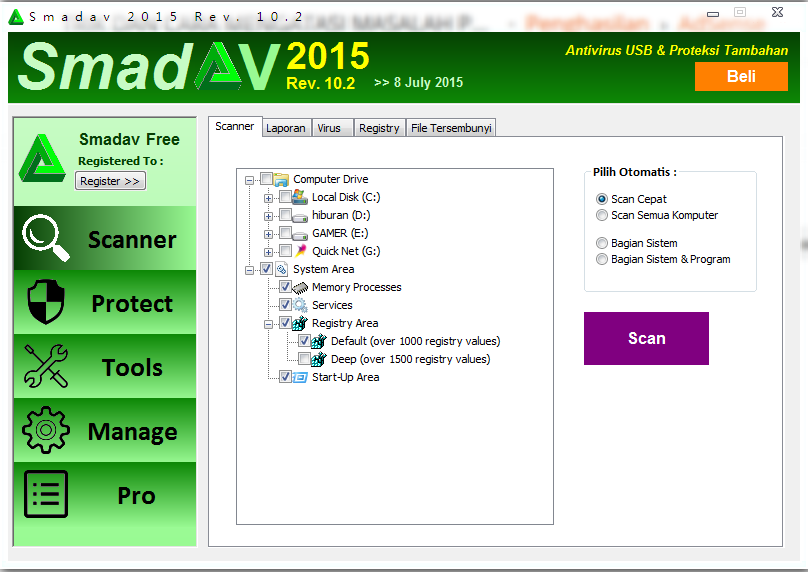This screenshot has height=572, width=808.
Task: Click the Services gear icon
Action: (x=300, y=305)
